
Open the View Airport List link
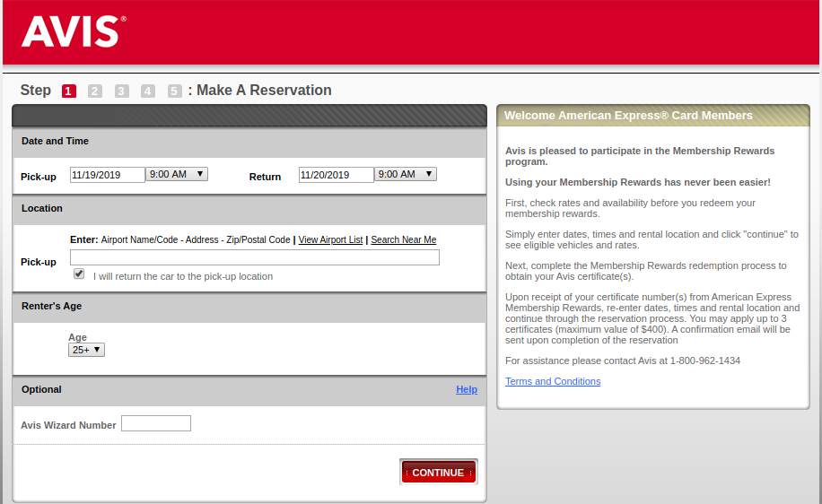[x=330, y=239]
